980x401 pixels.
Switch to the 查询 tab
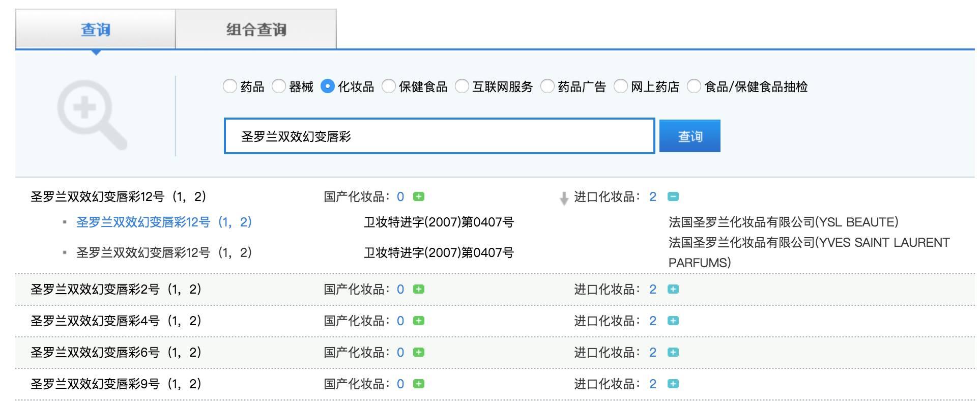tap(96, 29)
